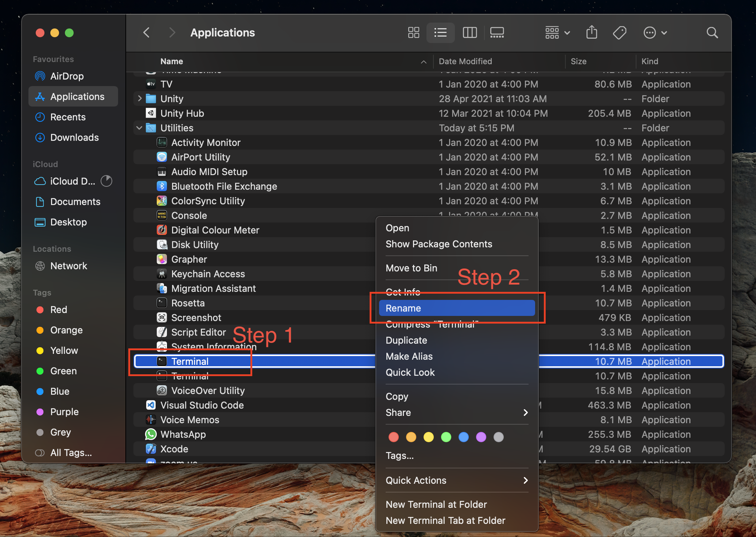Switch to icon grid view
The width and height of the screenshot is (756, 537).
click(x=413, y=33)
